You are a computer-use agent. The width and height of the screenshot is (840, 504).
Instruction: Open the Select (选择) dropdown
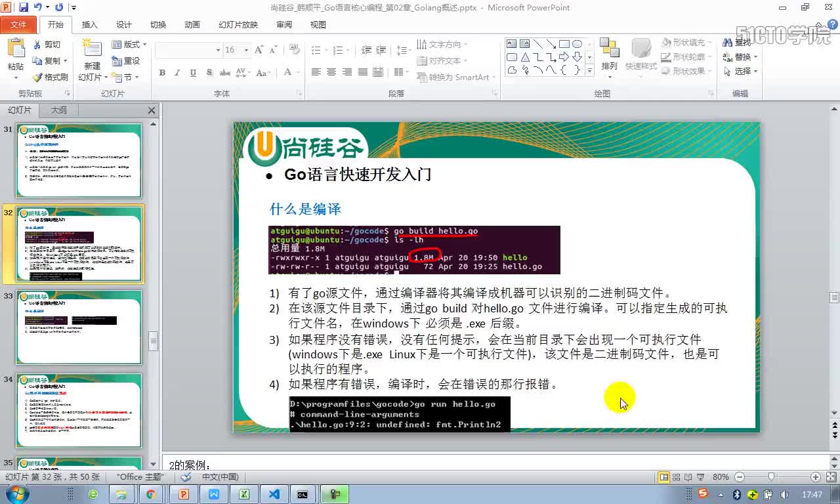click(x=740, y=71)
